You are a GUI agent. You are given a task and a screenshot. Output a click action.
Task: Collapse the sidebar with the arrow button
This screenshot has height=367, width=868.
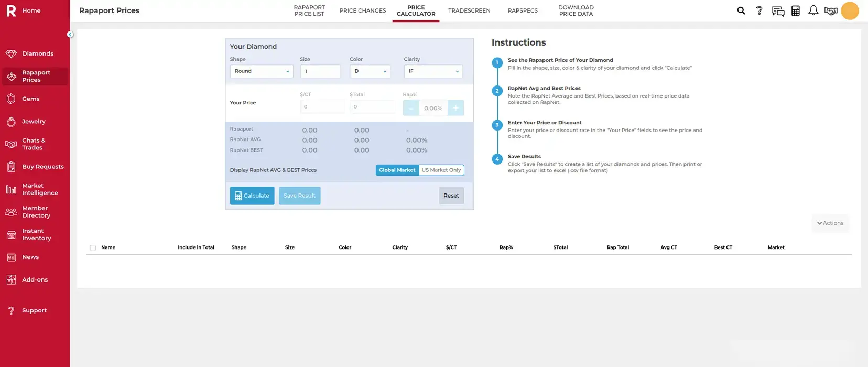(70, 35)
